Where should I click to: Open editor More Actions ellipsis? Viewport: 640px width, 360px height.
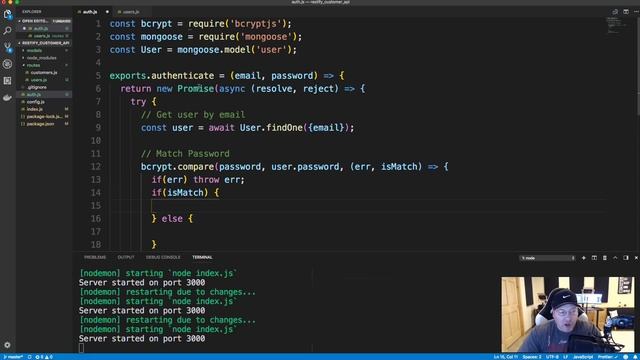coord(636,12)
